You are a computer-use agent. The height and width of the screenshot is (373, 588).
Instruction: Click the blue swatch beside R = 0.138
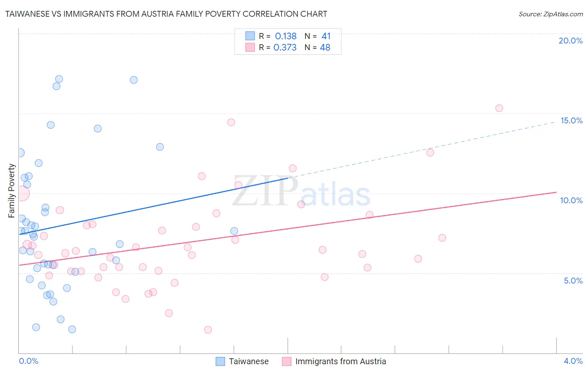click(250, 36)
